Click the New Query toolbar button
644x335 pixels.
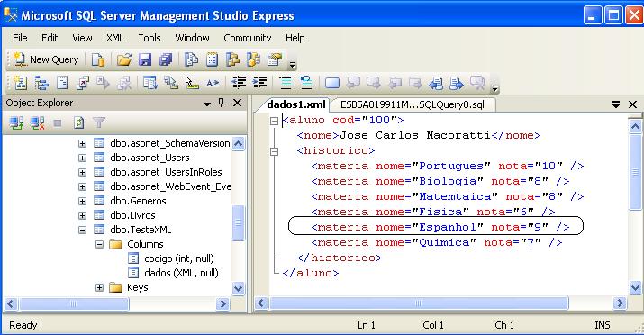(46, 59)
